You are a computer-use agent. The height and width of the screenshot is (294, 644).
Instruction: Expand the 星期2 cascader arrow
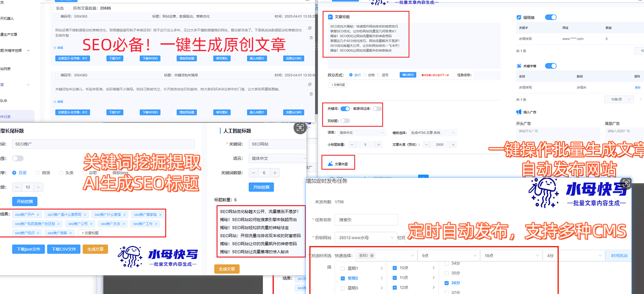pyautogui.click(x=382, y=278)
